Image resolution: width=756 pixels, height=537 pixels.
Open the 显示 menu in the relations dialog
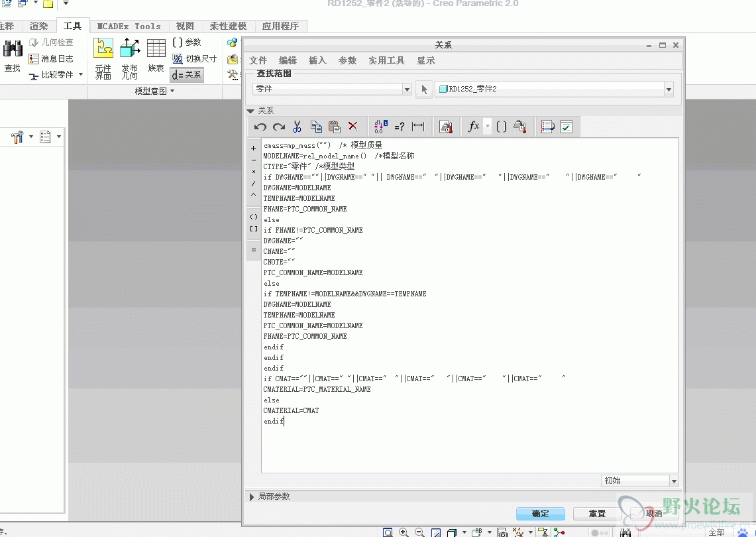coord(426,60)
